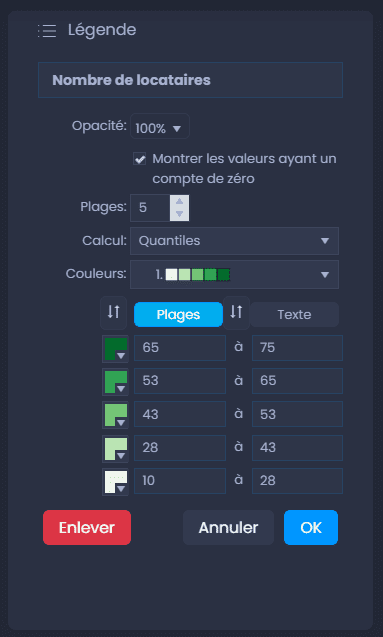
Task: Open the medium green swatch for range 43–53
Action: click(x=115, y=415)
